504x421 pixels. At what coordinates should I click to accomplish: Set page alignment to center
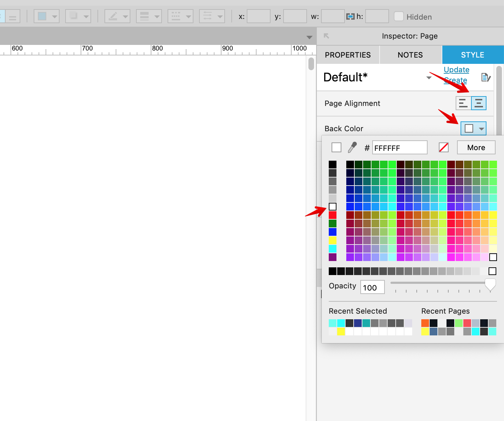(x=479, y=103)
